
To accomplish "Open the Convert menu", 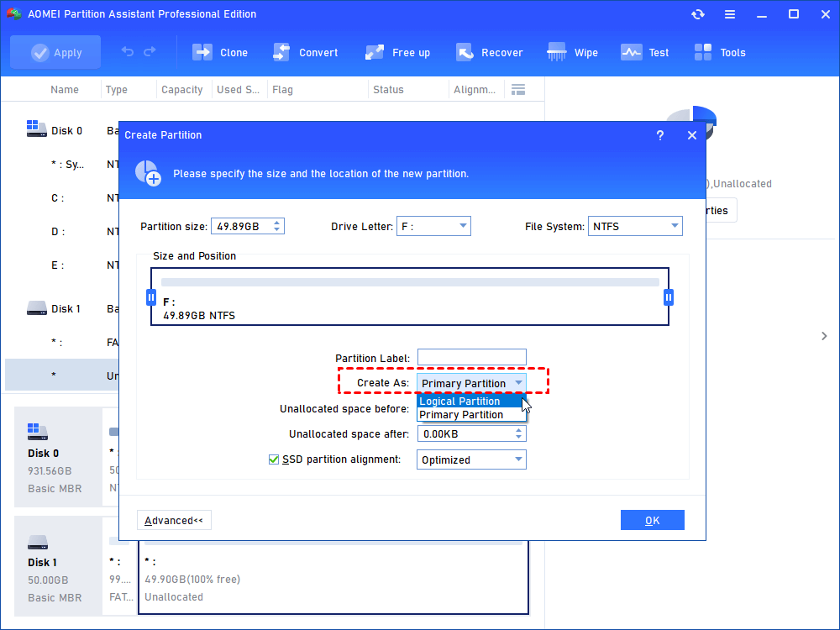I will [306, 52].
